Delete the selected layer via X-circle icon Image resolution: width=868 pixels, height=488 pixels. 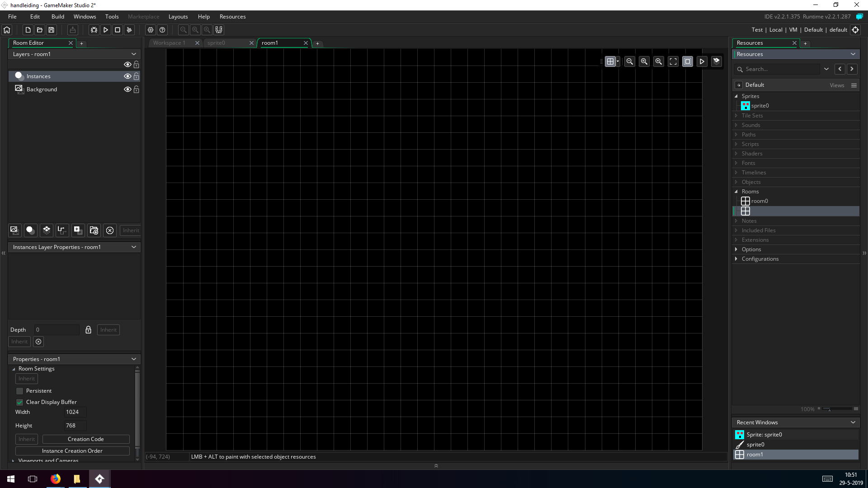[x=110, y=230]
